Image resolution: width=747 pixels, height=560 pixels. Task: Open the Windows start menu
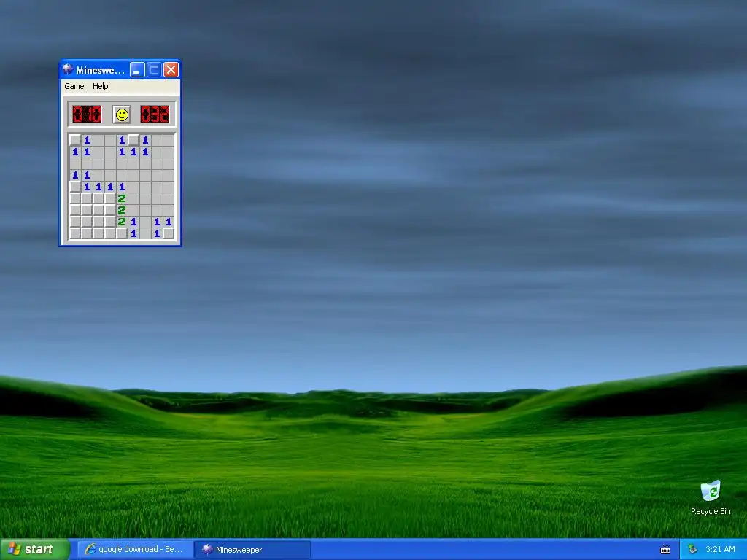point(35,549)
